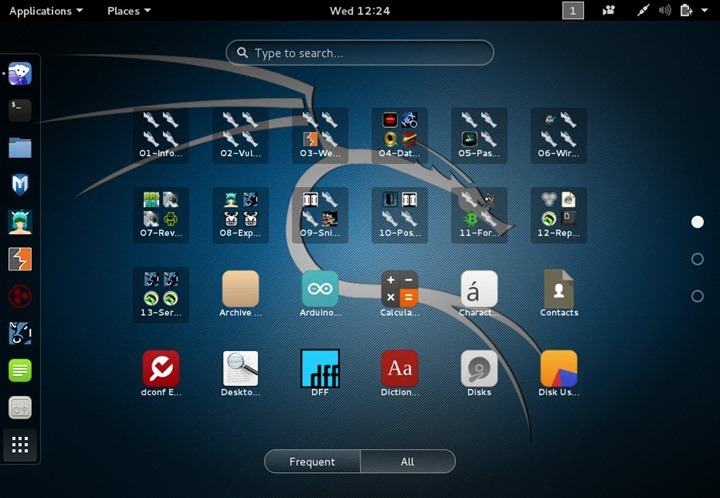This screenshot has width=720, height=498.
Task: Switch to the second app page dot
Action: 698,259
